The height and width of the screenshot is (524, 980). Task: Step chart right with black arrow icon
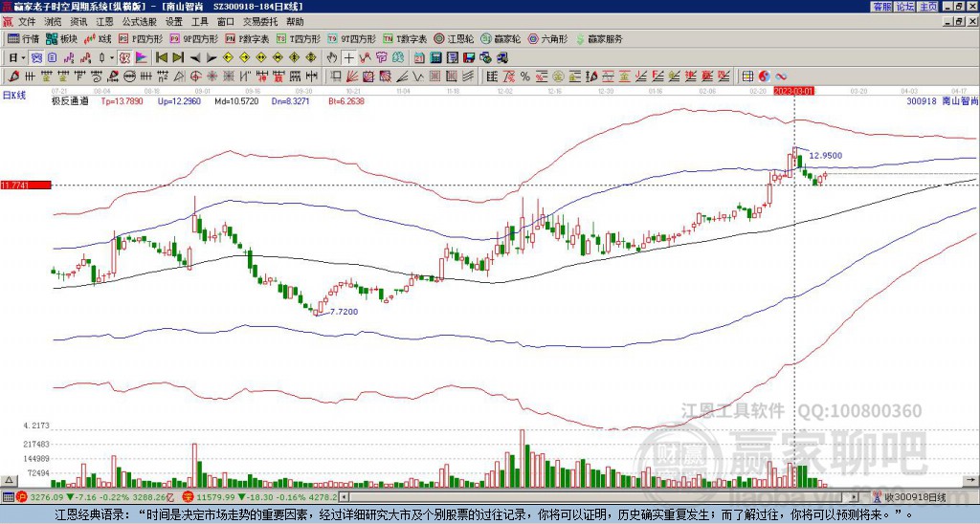212,58
